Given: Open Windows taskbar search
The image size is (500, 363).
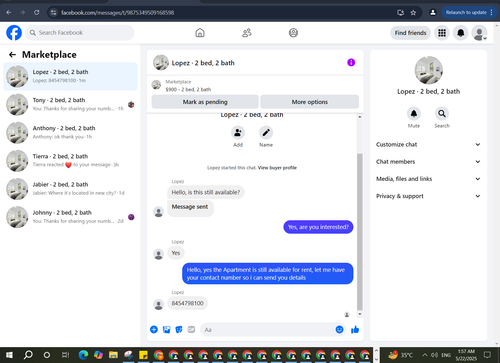Looking at the screenshot, I should [28, 355].
